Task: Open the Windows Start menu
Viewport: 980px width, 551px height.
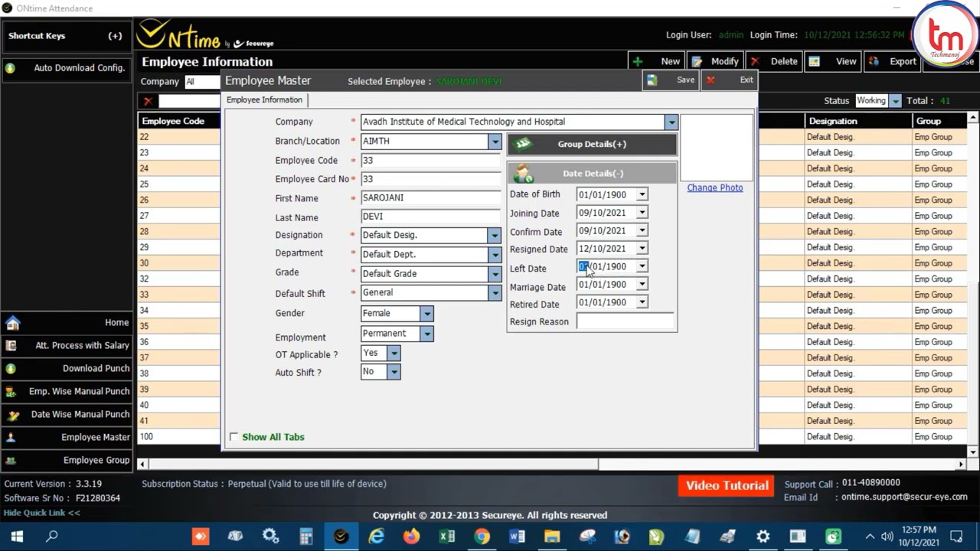Action: [x=17, y=536]
